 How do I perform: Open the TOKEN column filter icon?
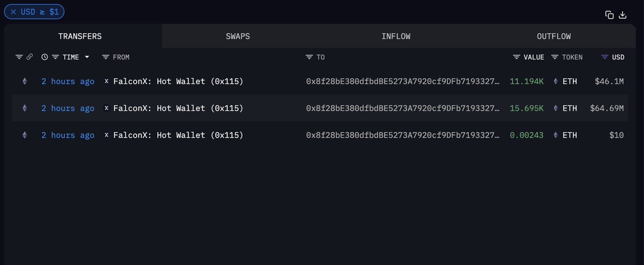pyautogui.click(x=555, y=57)
